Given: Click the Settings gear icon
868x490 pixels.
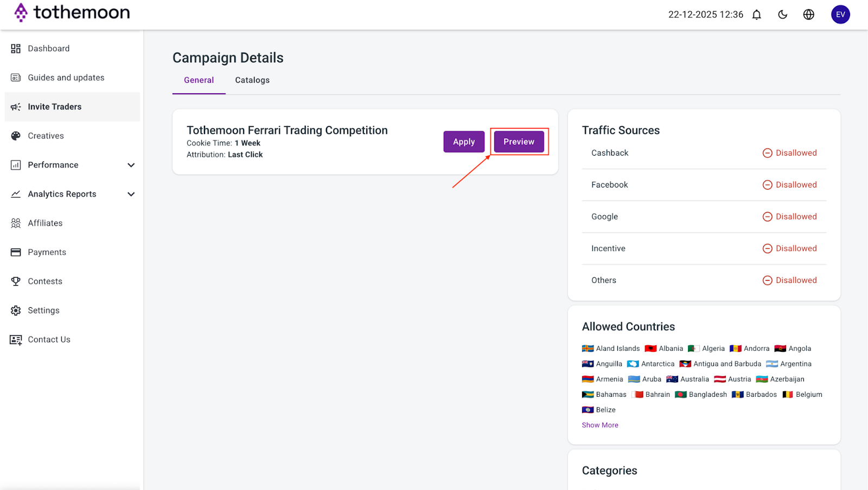Looking at the screenshot, I should tap(16, 311).
